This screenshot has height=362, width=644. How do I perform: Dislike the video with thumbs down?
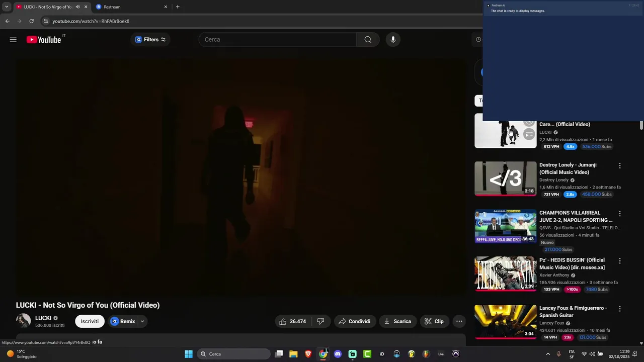pyautogui.click(x=320, y=321)
